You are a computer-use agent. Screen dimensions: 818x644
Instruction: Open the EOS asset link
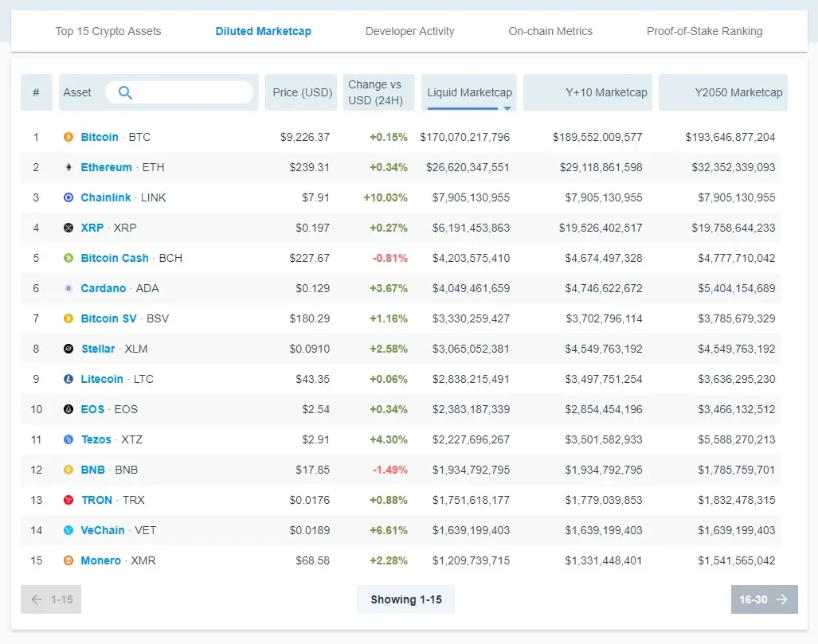[93, 409]
